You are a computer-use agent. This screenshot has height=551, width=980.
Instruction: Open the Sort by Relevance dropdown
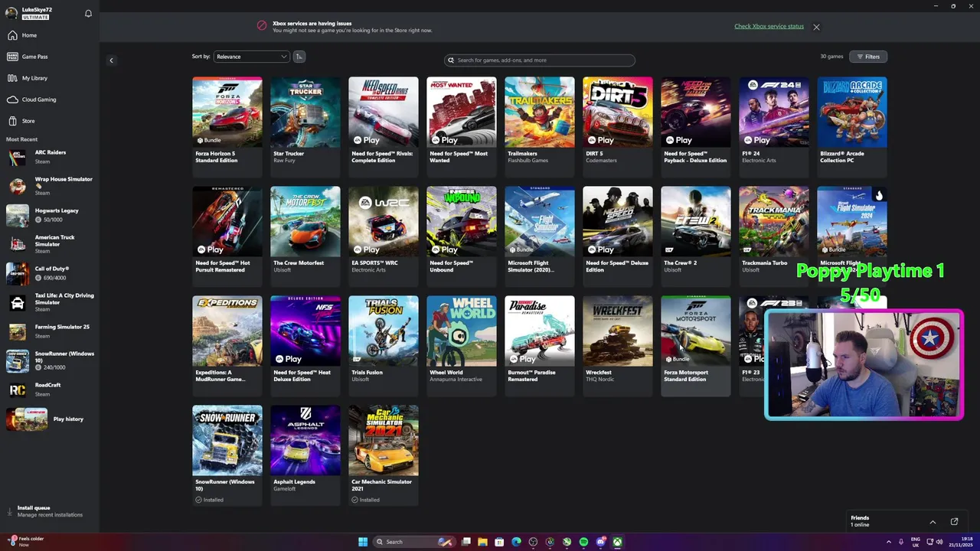251,57
